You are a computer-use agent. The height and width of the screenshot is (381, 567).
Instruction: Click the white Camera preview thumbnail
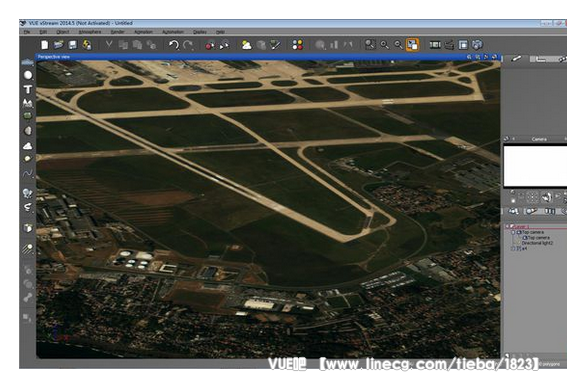(x=535, y=166)
